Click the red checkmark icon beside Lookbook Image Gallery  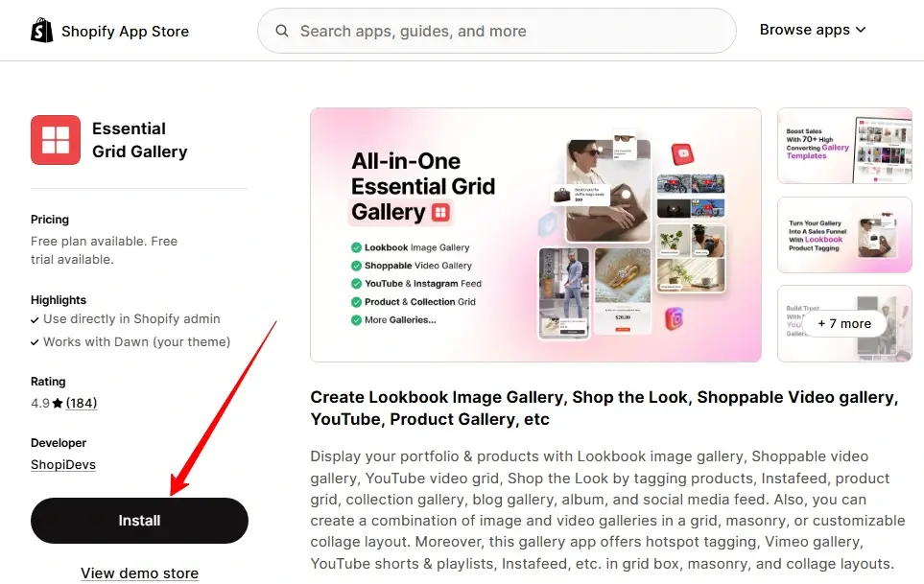[x=356, y=247]
